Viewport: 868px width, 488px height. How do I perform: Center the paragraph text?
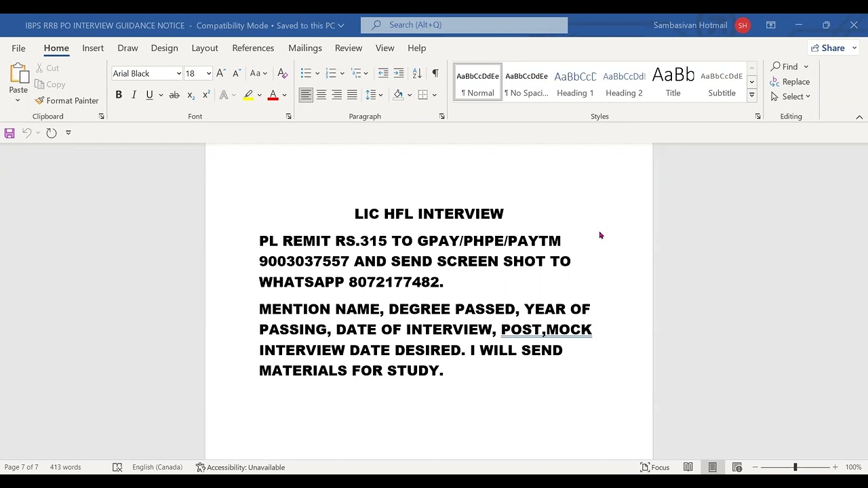point(321,95)
